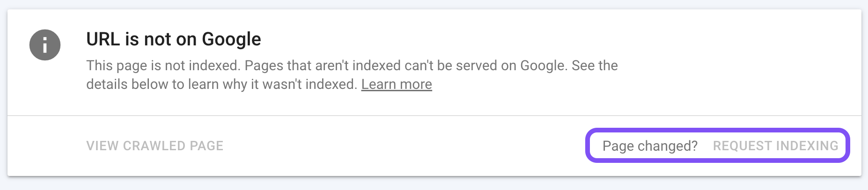Viewport: 868px width, 190px height.
Task: Click the letter 'i' inside the info icon
Action: click(x=45, y=45)
